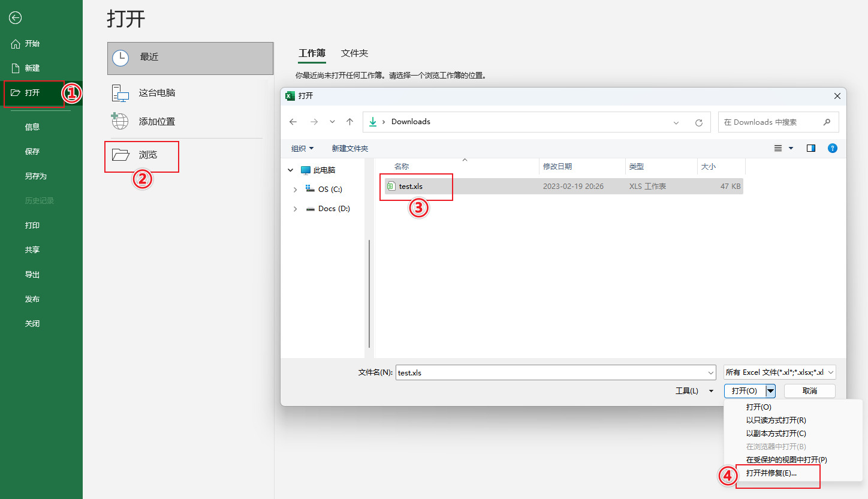Select 以只读方式打开(R) option
The height and width of the screenshot is (499, 868).
pos(776,420)
